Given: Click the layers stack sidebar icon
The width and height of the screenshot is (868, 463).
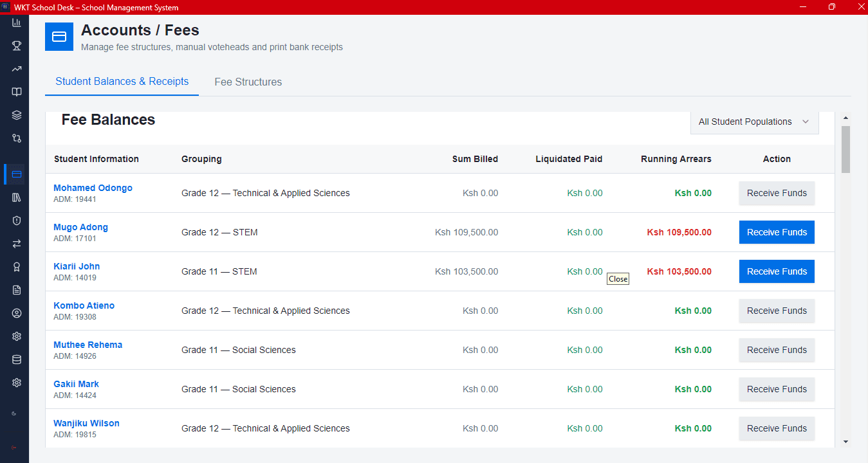Looking at the screenshot, I should [16, 115].
